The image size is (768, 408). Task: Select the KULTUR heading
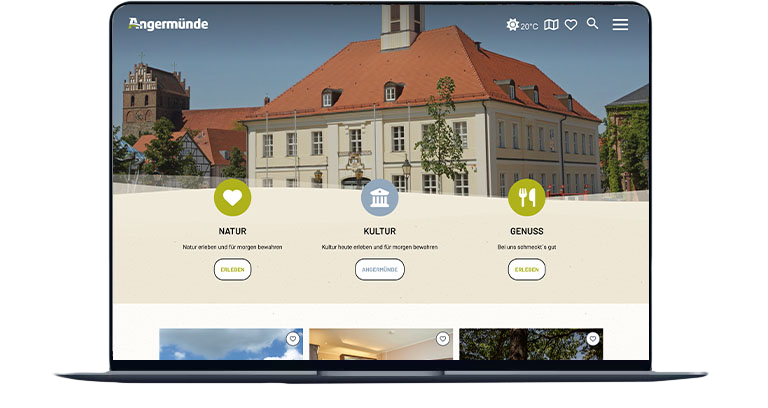(x=380, y=231)
